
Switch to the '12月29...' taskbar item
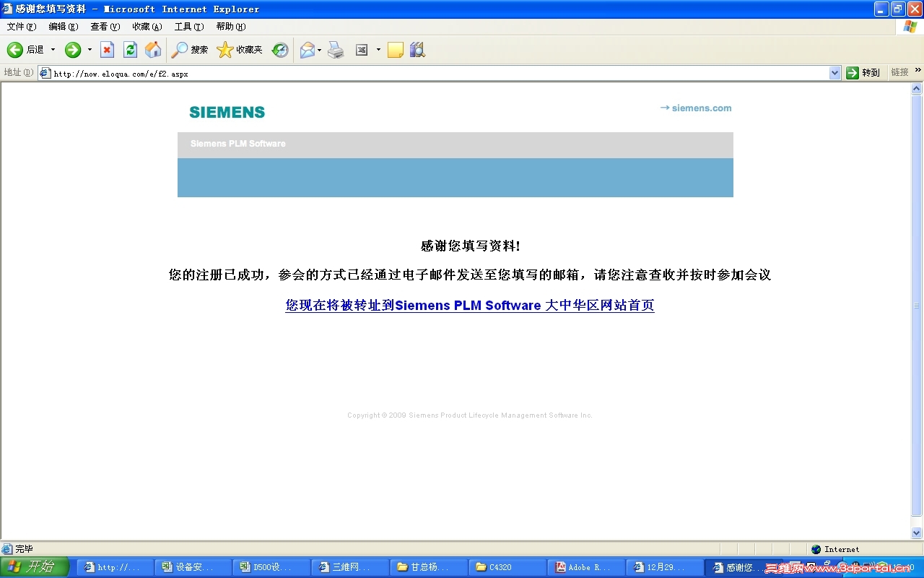coord(666,567)
